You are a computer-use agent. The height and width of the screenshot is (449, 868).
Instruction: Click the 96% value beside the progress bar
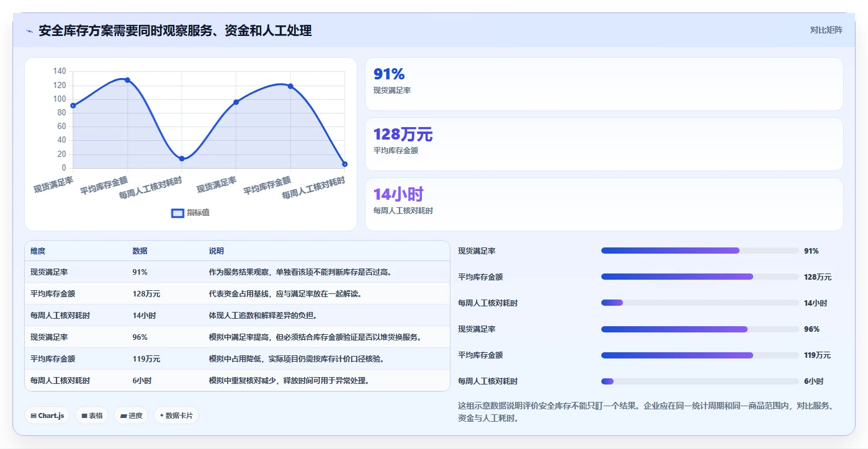pyautogui.click(x=812, y=329)
